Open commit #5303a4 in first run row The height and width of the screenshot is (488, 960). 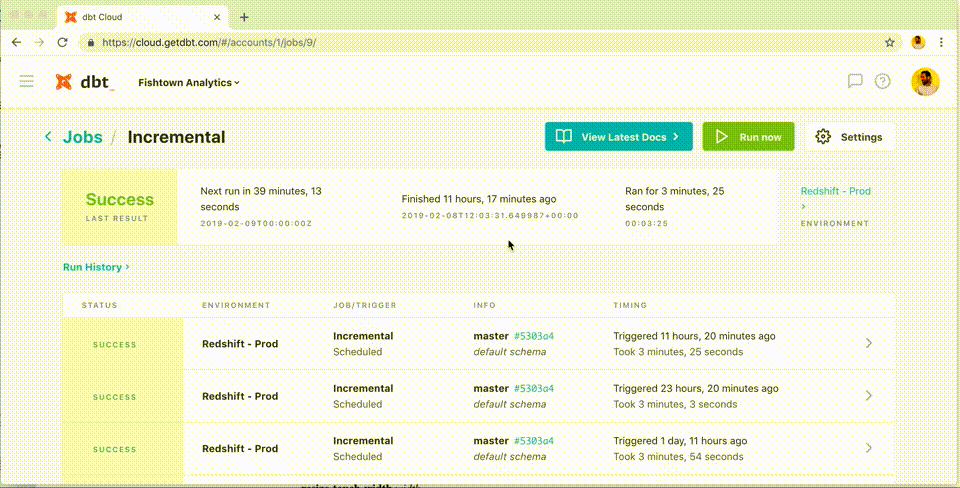534,336
